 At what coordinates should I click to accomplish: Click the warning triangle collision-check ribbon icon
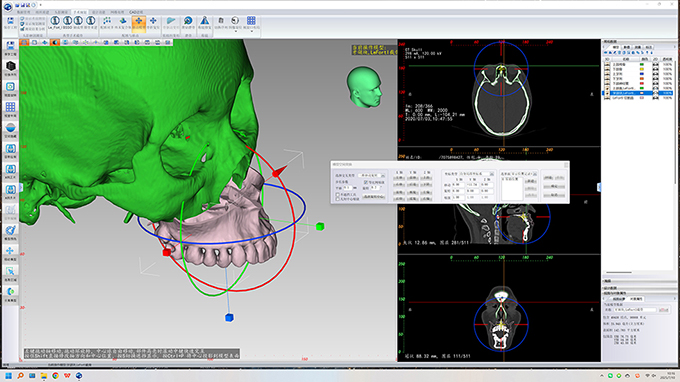(x=204, y=21)
